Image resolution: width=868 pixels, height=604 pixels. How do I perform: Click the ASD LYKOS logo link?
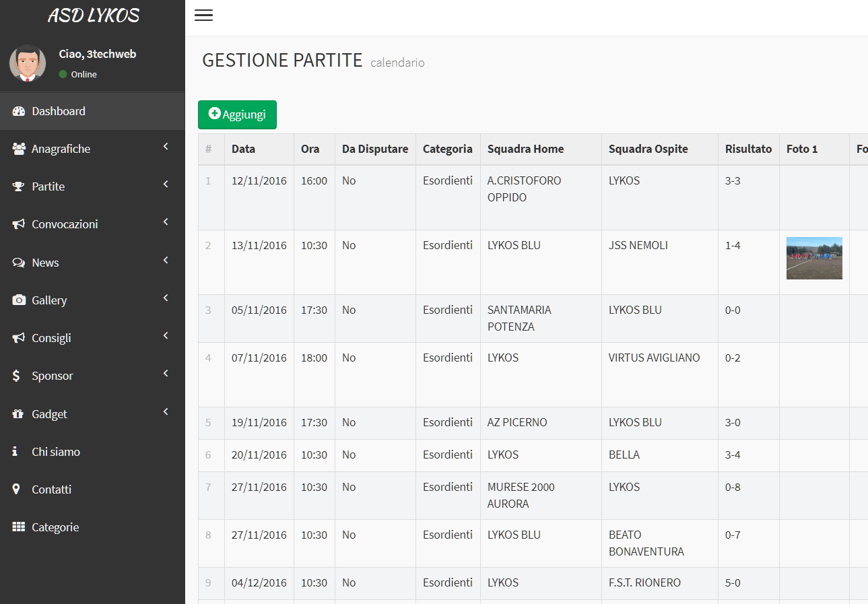point(93,16)
